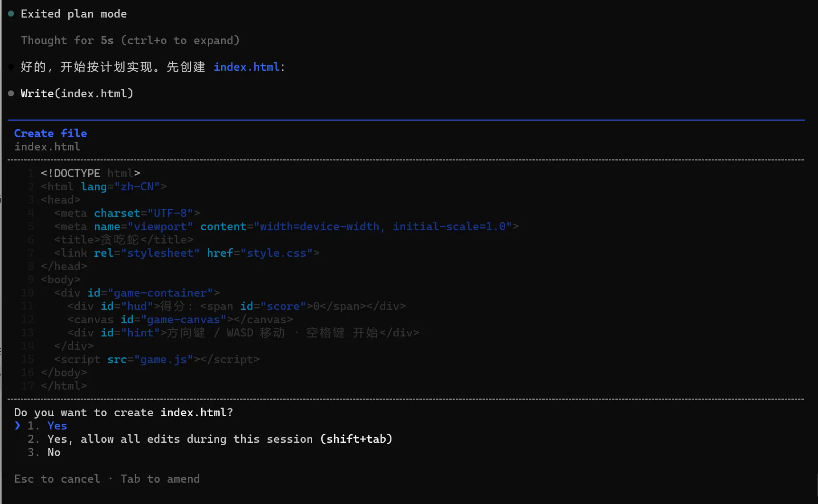Click the Write(index.html) tool call line
This screenshot has width=818, height=504.
[x=77, y=93]
